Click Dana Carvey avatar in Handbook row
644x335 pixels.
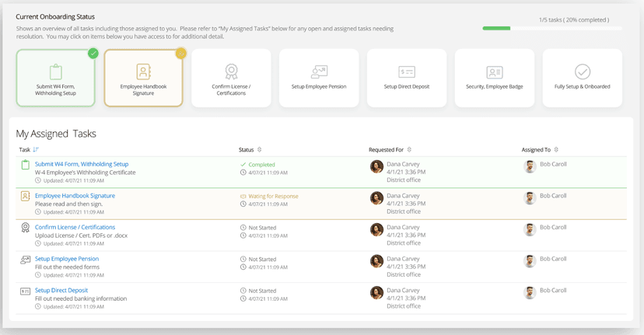pos(376,198)
